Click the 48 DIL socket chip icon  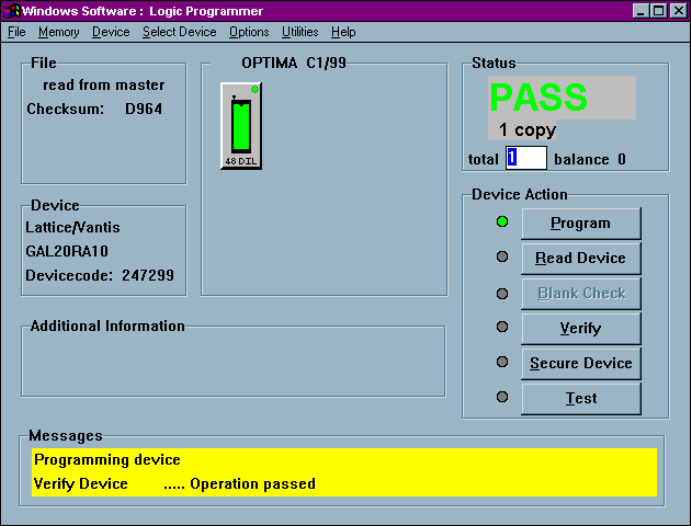point(241,126)
